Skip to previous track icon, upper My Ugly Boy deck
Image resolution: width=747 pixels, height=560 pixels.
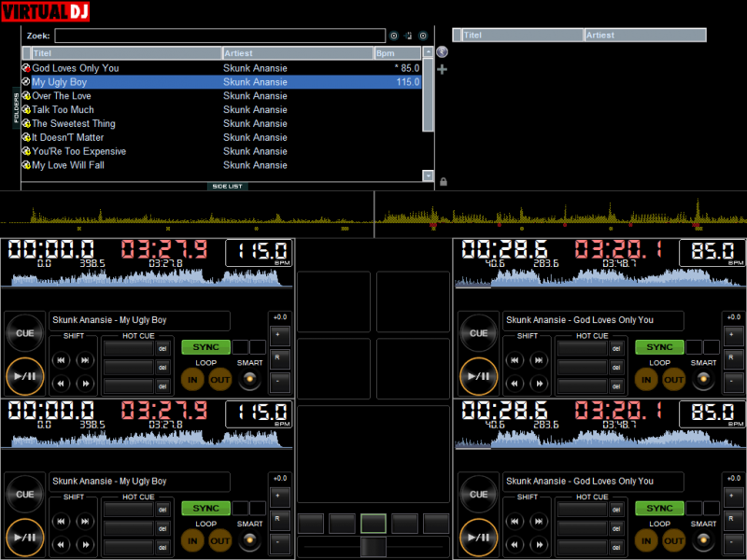click(61, 360)
